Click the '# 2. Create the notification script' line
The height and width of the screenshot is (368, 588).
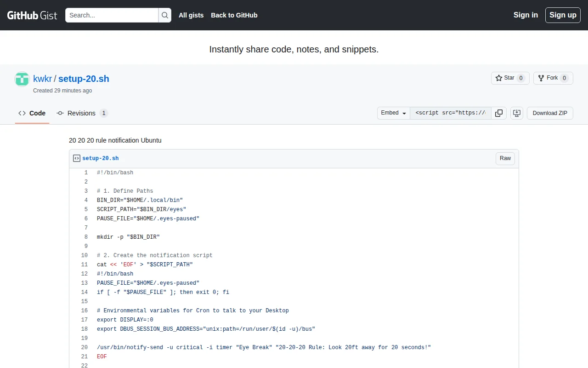155,255
